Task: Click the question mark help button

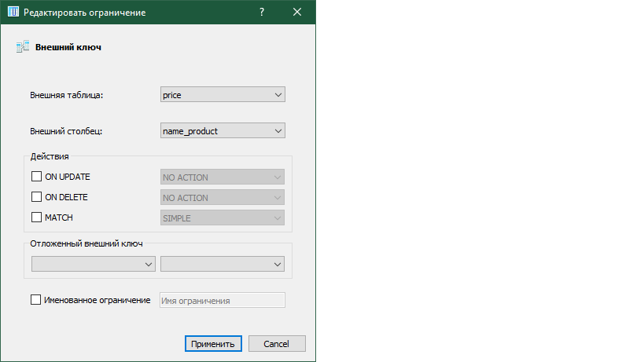Action: coord(262,12)
